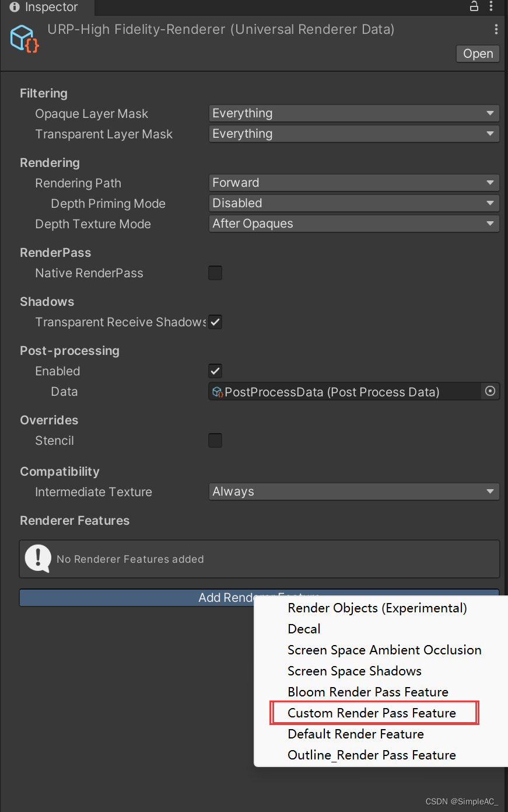
Task: Choose Screen Space Ambient Occlusion from the menu
Action: pos(384,650)
